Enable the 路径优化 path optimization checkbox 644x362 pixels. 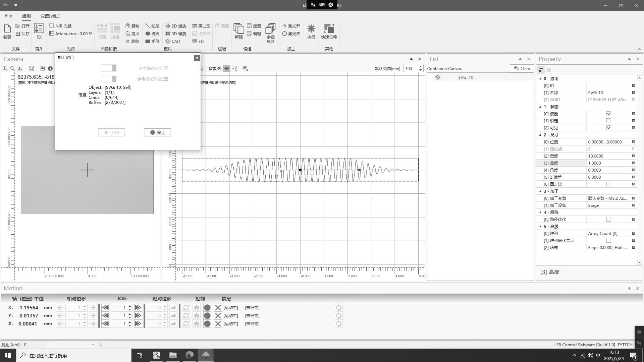[608, 219]
